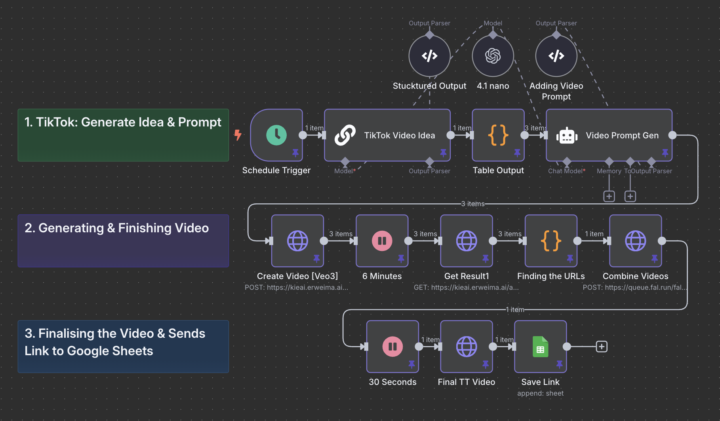
Task: Select the Video Prompt Gen robot node
Action: pos(609,135)
